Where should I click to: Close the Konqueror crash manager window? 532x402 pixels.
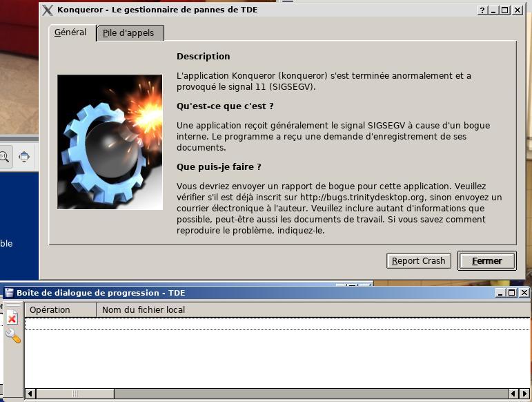(x=517, y=10)
